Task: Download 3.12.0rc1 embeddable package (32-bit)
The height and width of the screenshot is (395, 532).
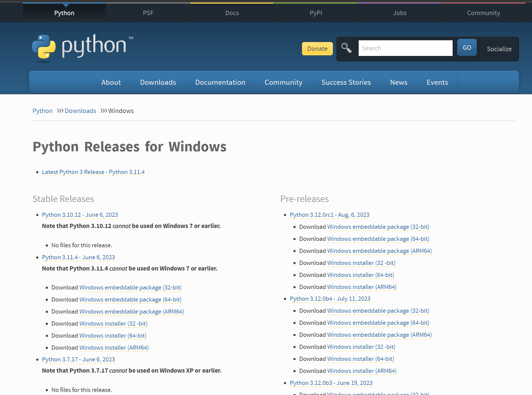Action: [x=378, y=227]
